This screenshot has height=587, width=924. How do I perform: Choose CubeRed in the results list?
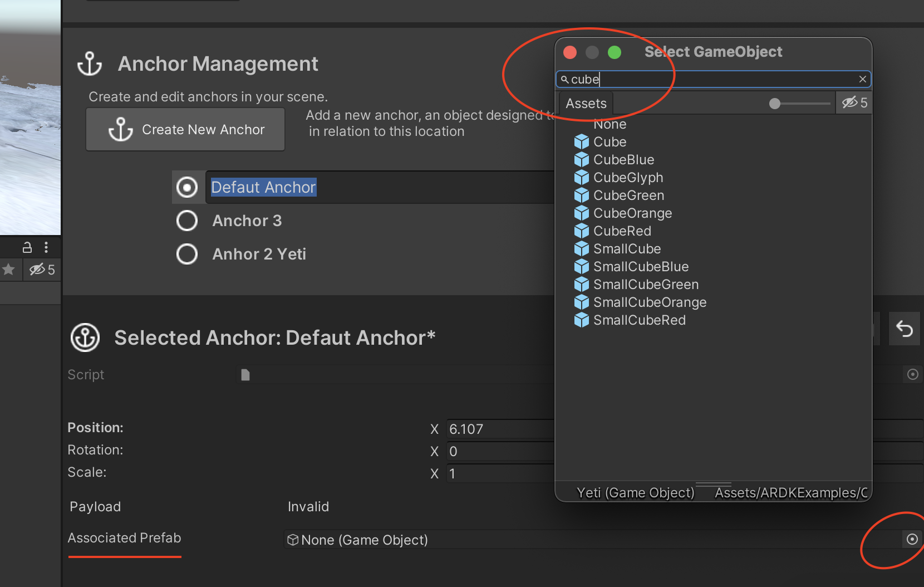[x=622, y=231]
